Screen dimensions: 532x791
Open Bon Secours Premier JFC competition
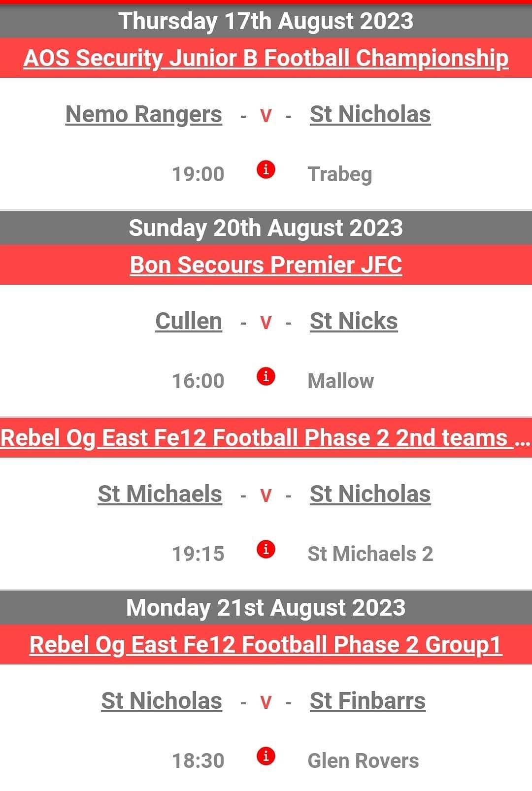click(266, 265)
